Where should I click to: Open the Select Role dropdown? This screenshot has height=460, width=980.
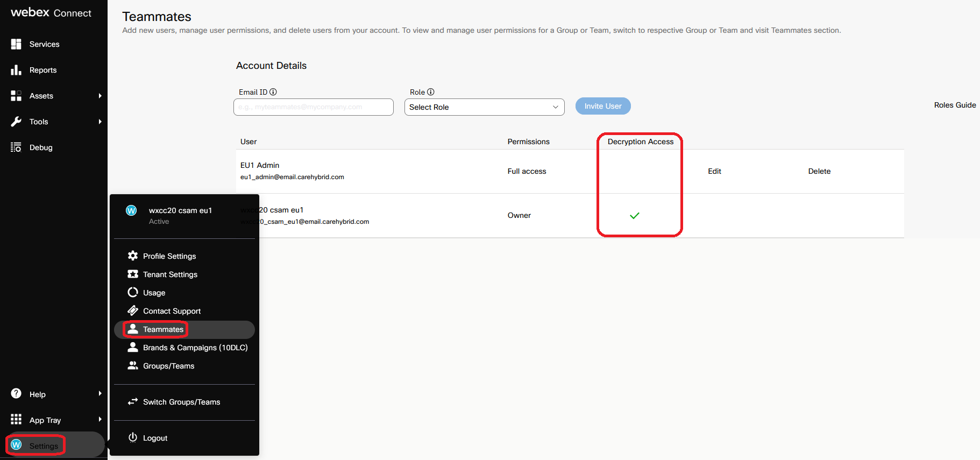pos(484,107)
